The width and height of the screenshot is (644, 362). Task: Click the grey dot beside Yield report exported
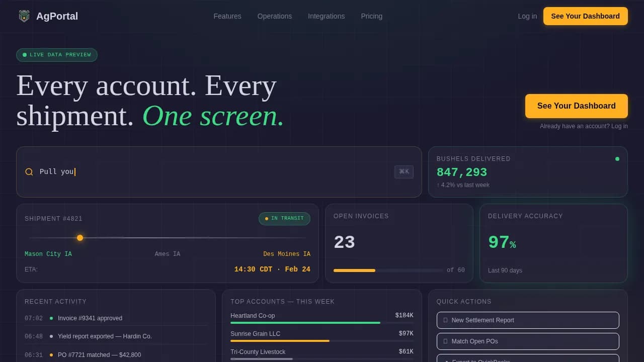(x=51, y=336)
